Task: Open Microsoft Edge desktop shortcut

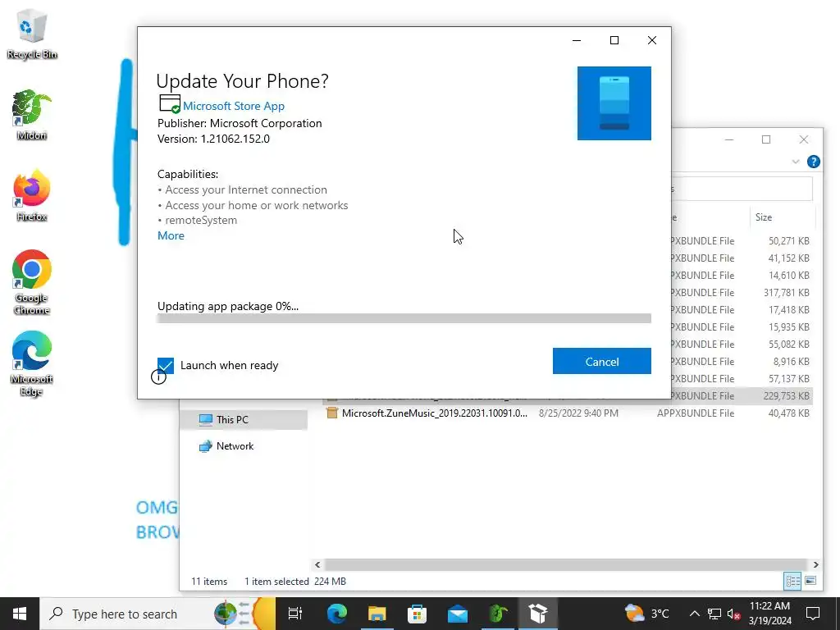Action: tap(32, 363)
